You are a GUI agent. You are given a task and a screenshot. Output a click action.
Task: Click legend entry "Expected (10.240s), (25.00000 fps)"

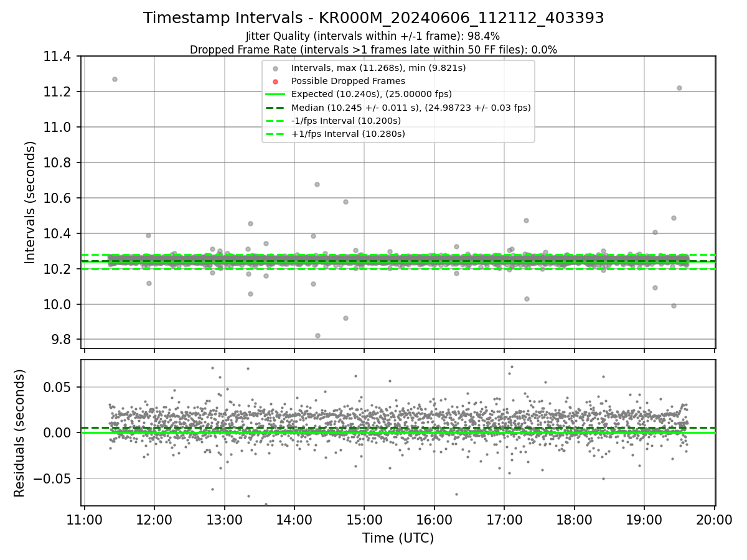click(x=372, y=95)
